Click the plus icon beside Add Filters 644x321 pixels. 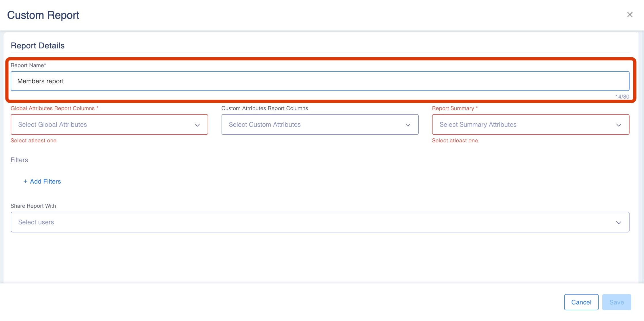click(x=25, y=181)
